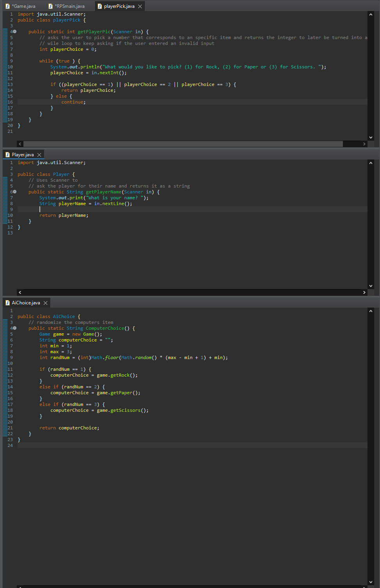Viewport: 380px width, 588px height.
Task: Click "public class AiChoice {" declaration
Action: [49, 316]
